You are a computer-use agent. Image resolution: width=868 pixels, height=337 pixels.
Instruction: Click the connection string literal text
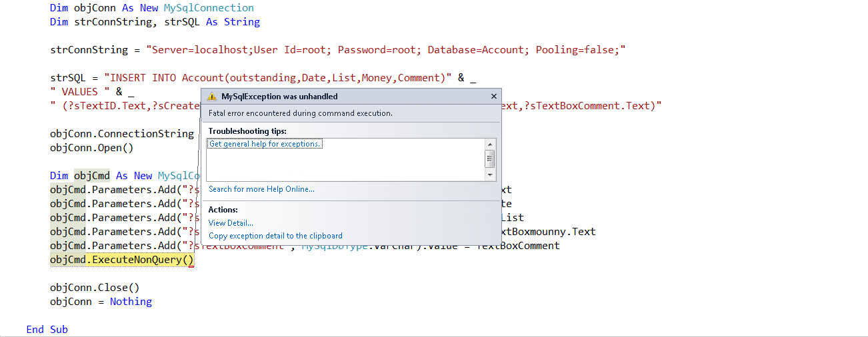coord(386,50)
